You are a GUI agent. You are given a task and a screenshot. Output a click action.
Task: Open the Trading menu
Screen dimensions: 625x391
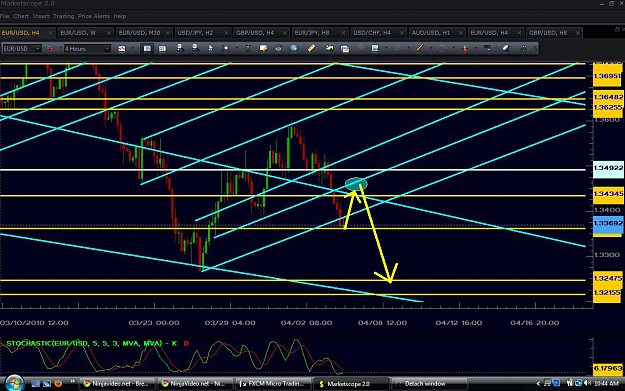coord(63,16)
